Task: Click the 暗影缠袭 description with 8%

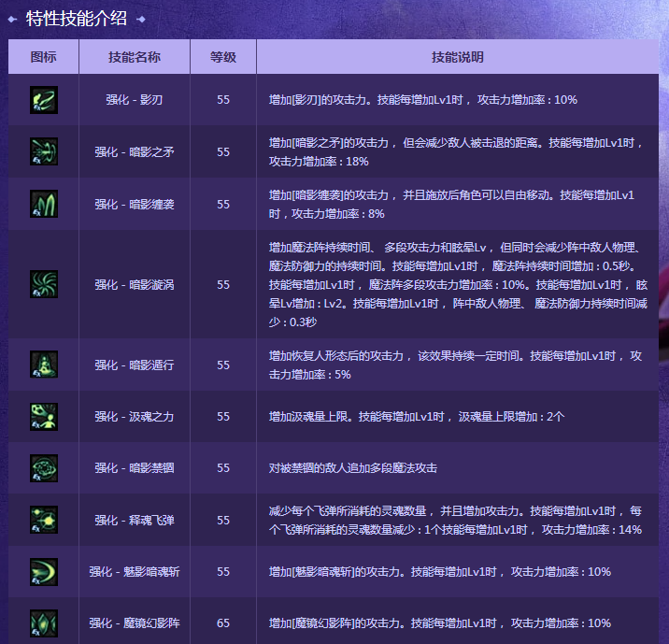Action: click(x=451, y=205)
